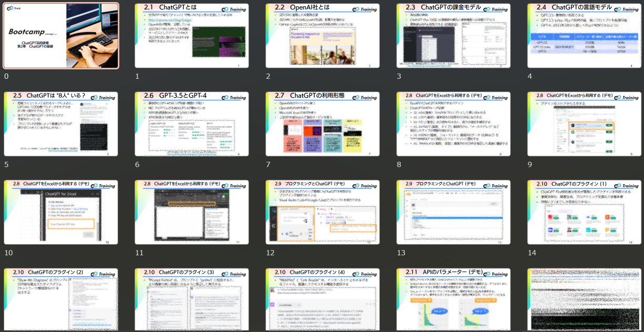The image size is (644, 332).
Task: Choose slide 12 プログラミングとChatGPT
Action: [323, 212]
